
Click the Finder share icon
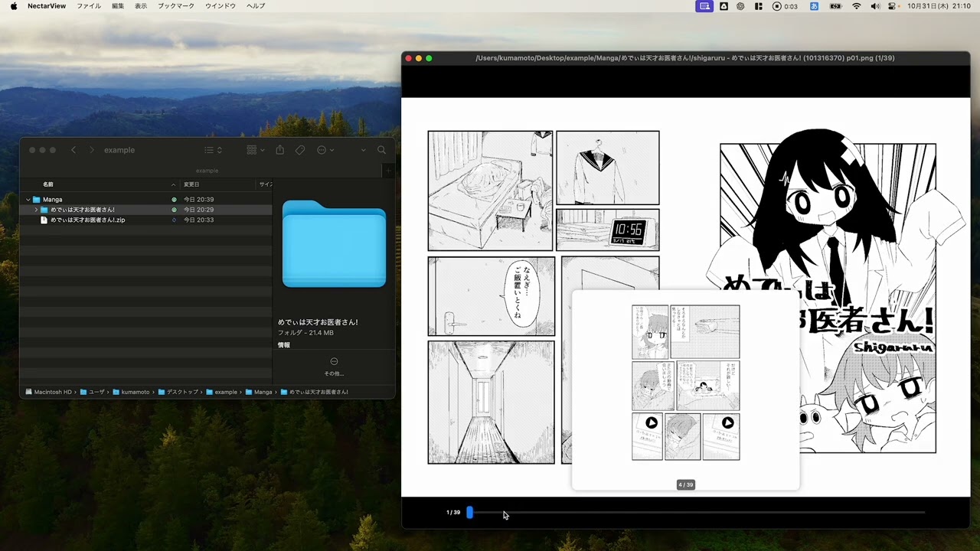point(280,150)
